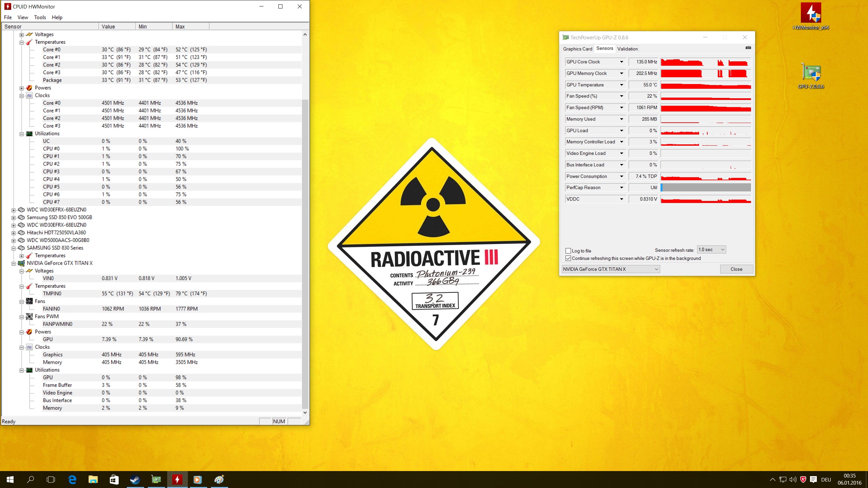The image size is (868, 488).
Task: Open the GPU Temperature sensor dropdown arrow
Action: pyautogui.click(x=622, y=85)
